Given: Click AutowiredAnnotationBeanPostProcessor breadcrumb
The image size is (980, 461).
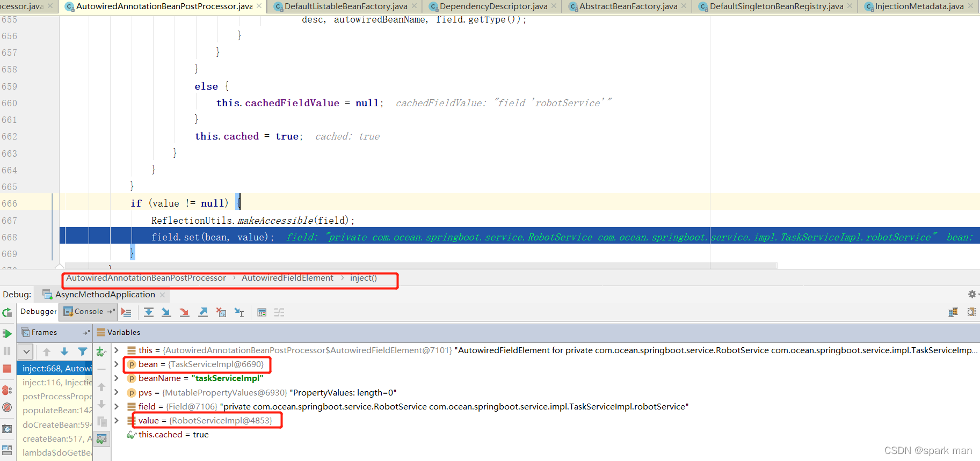Looking at the screenshot, I should [x=146, y=278].
